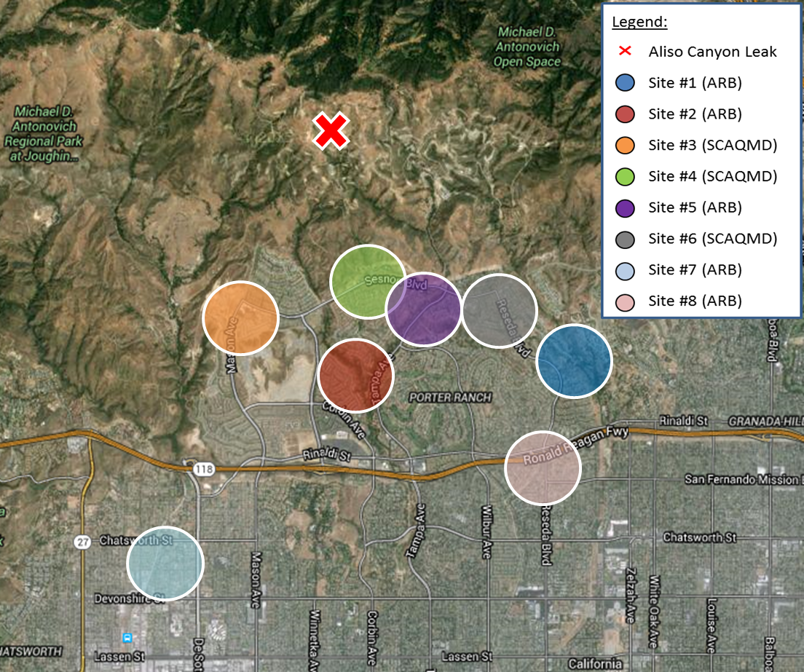Click the pink Site #8 circle on freeway

pos(543,468)
